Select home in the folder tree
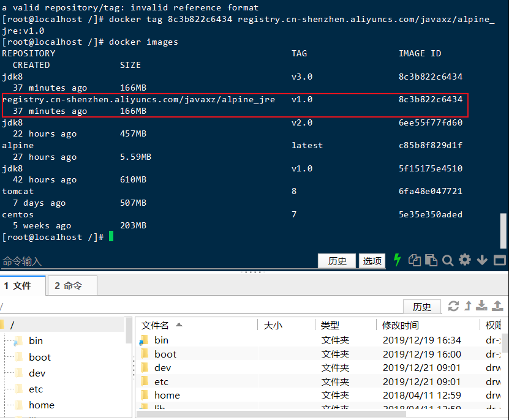The image size is (509, 420). click(42, 405)
